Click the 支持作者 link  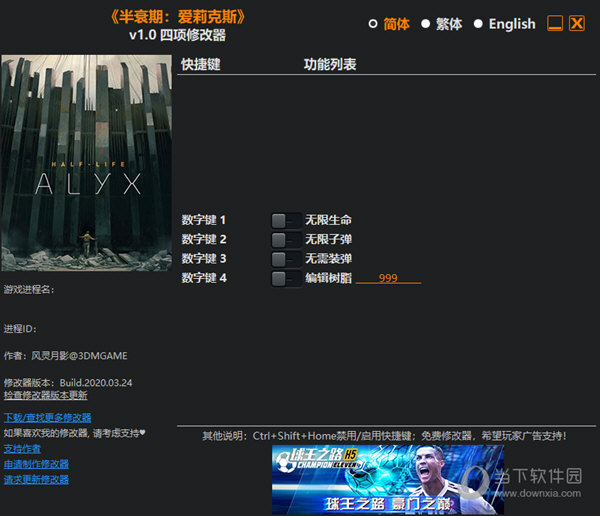pos(22,449)
